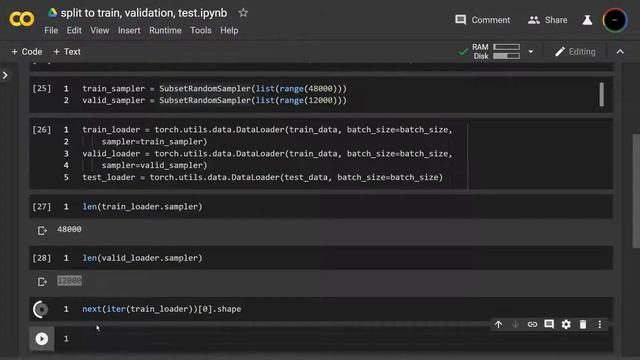Click the test_loader line in cell 26
Viewport: 640px width, 360px height.
coord(262,178)
